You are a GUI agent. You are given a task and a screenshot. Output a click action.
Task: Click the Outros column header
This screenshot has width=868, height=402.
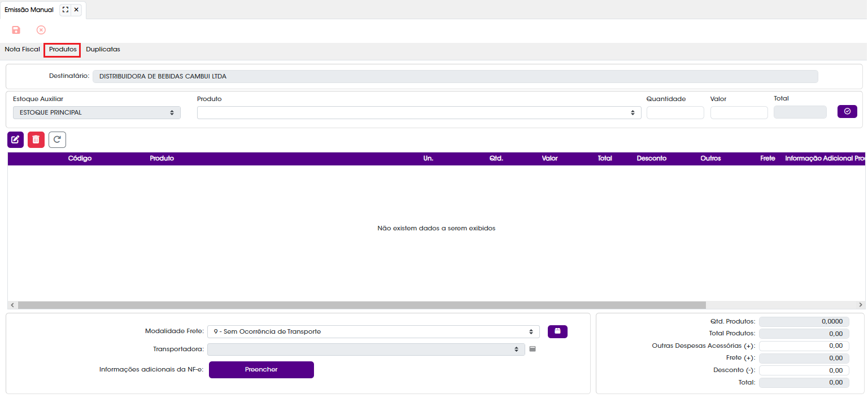point(710,159)
